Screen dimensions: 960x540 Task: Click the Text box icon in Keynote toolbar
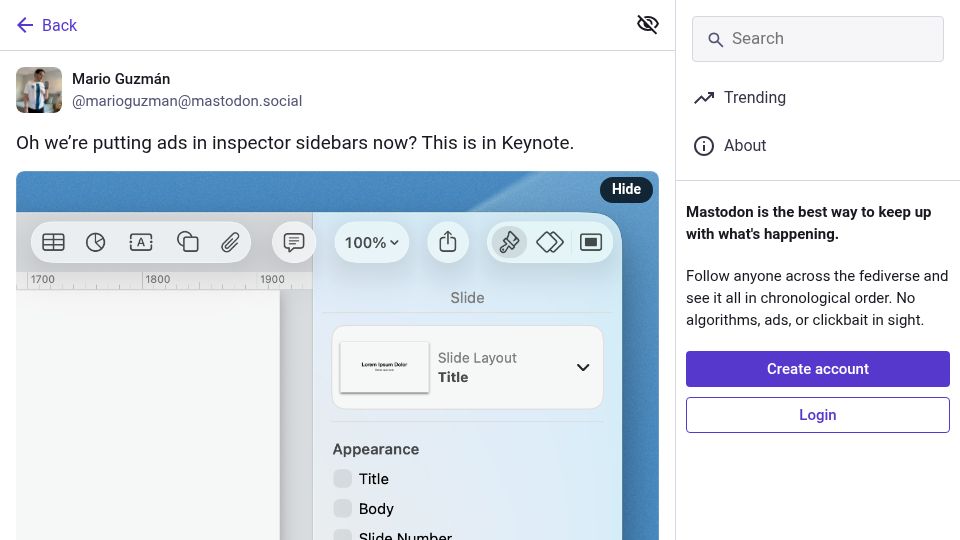coord(141,242)
